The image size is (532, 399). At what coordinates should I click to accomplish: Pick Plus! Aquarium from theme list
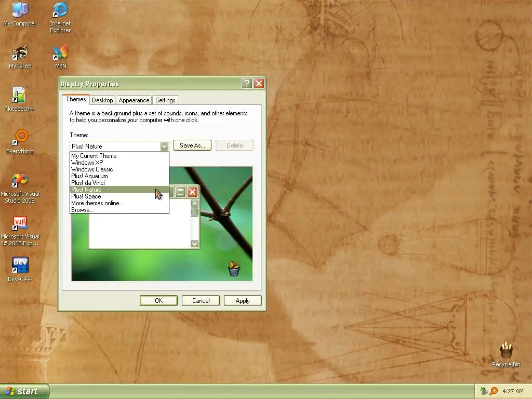(x=119, y=176)
